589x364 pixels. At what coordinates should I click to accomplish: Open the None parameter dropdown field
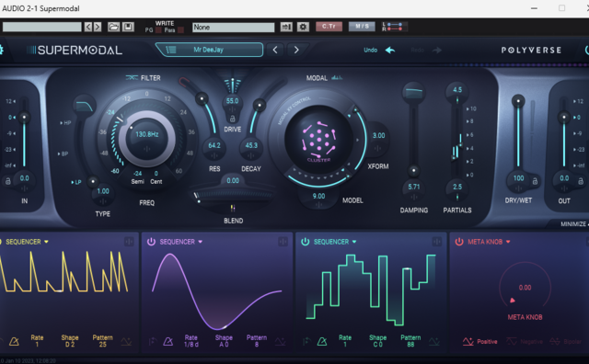coord(233,27)
